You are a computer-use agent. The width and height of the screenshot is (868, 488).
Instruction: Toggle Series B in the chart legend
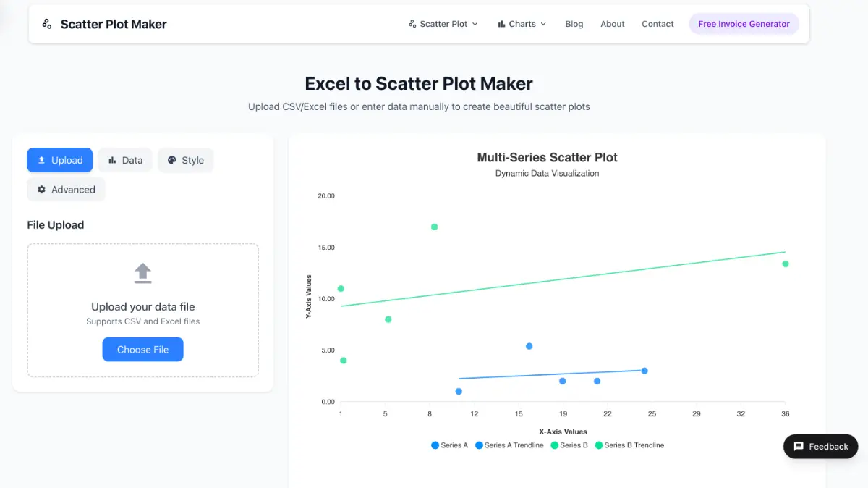click(569, 445)
